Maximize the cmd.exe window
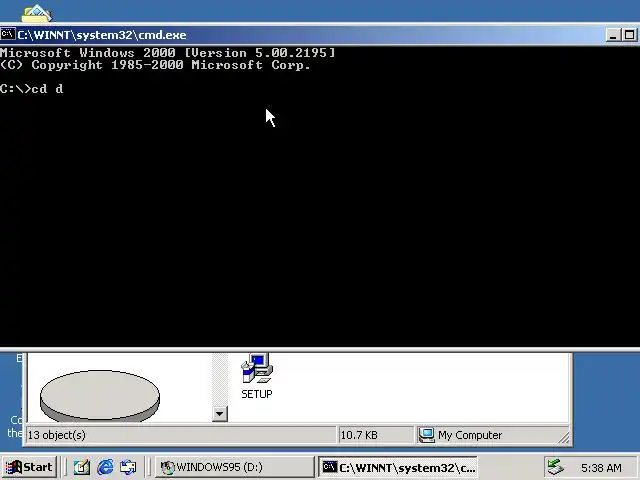Screen dimensions: 640x480 pyautogui.click(x=629, y=35)
